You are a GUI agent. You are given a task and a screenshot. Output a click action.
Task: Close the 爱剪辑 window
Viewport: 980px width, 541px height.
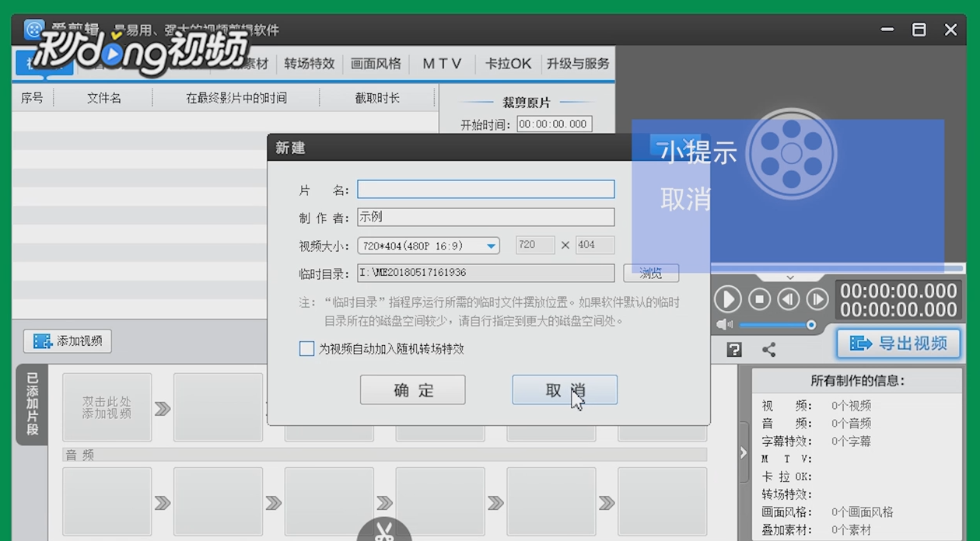tap(950, 30)
